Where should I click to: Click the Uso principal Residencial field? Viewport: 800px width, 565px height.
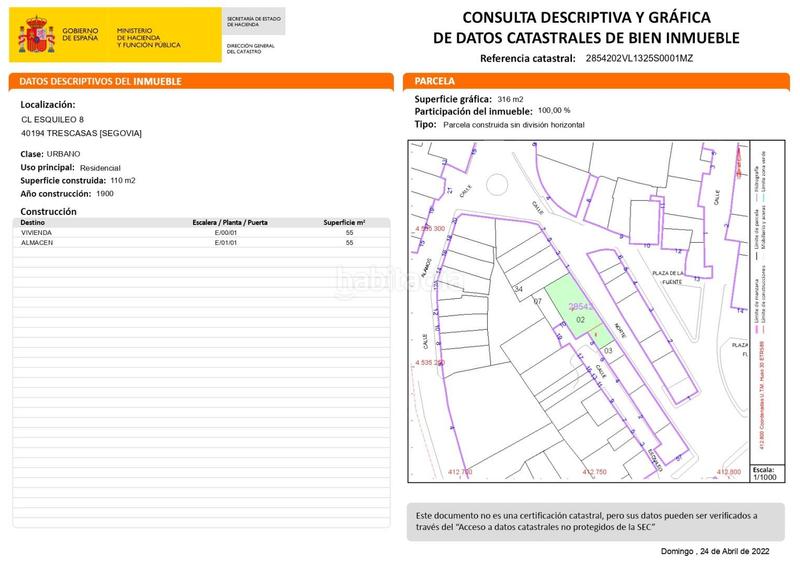point(100,167)
